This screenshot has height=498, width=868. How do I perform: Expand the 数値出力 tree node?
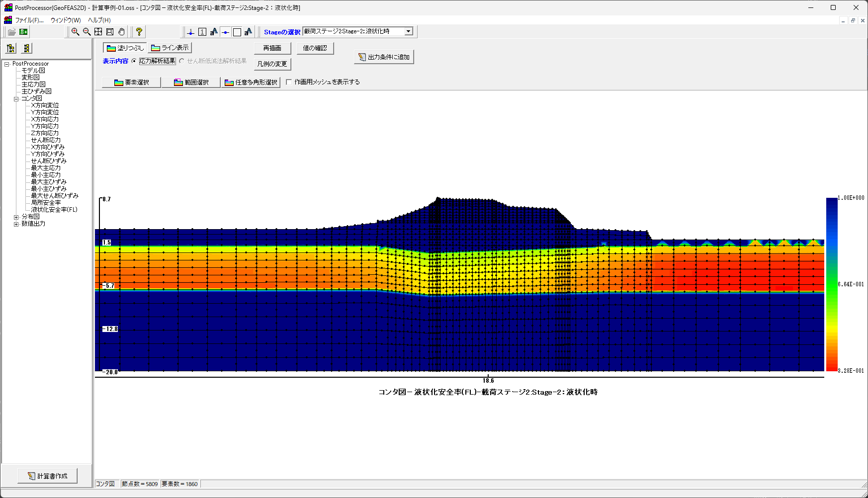point(16,224)
